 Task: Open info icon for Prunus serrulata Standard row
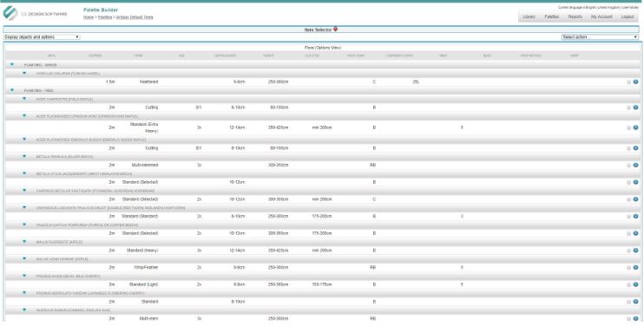point(635,302)
